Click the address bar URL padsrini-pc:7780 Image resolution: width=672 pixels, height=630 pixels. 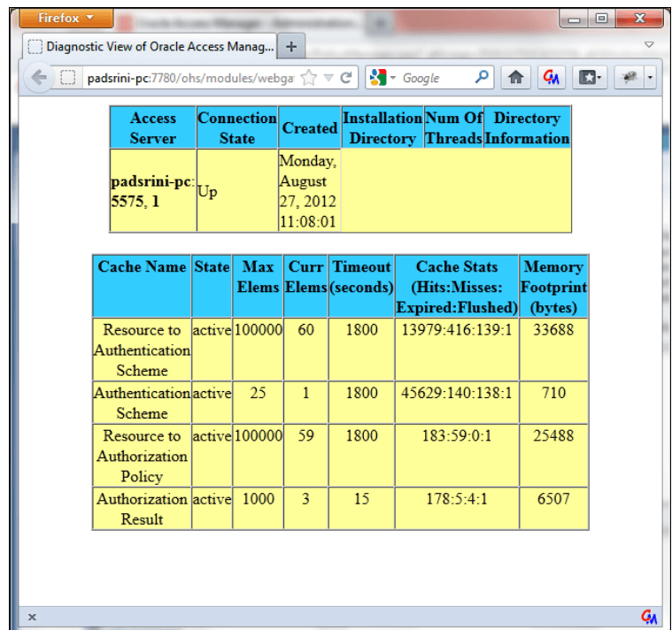[190, 78]
